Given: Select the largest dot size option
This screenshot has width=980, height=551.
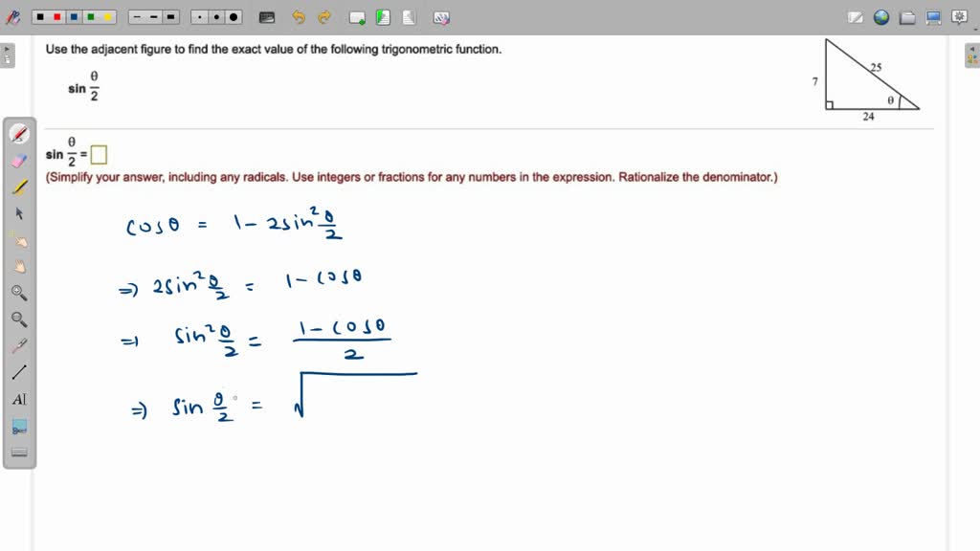Looking at the screenshot, I should 233,16.
